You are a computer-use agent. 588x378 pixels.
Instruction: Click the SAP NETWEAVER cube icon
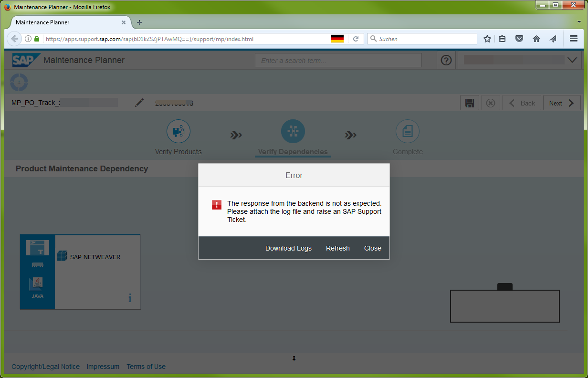pos(62,256)
